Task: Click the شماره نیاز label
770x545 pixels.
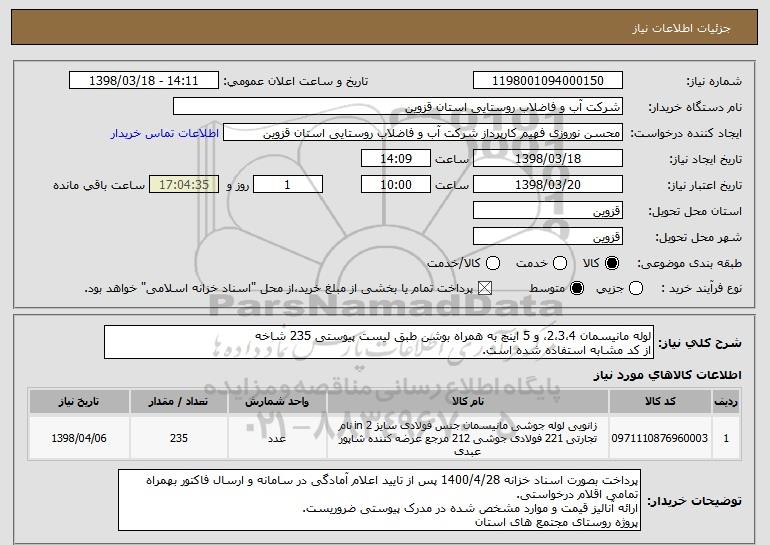Action: [714, 81]
